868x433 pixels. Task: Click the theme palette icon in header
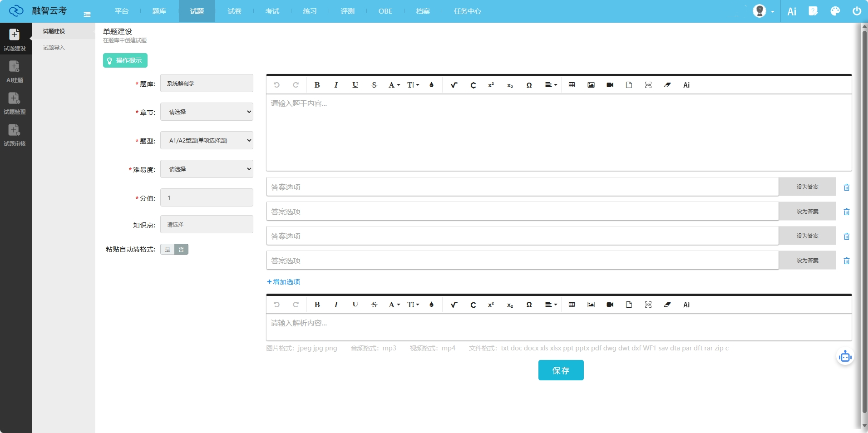pyautogui.click(x=835, y=11)
